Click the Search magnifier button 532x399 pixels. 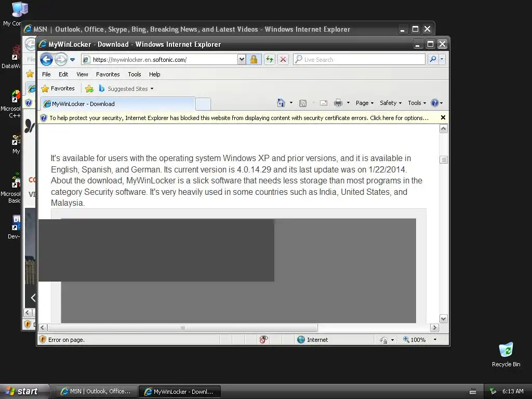[x=433, y=59]
